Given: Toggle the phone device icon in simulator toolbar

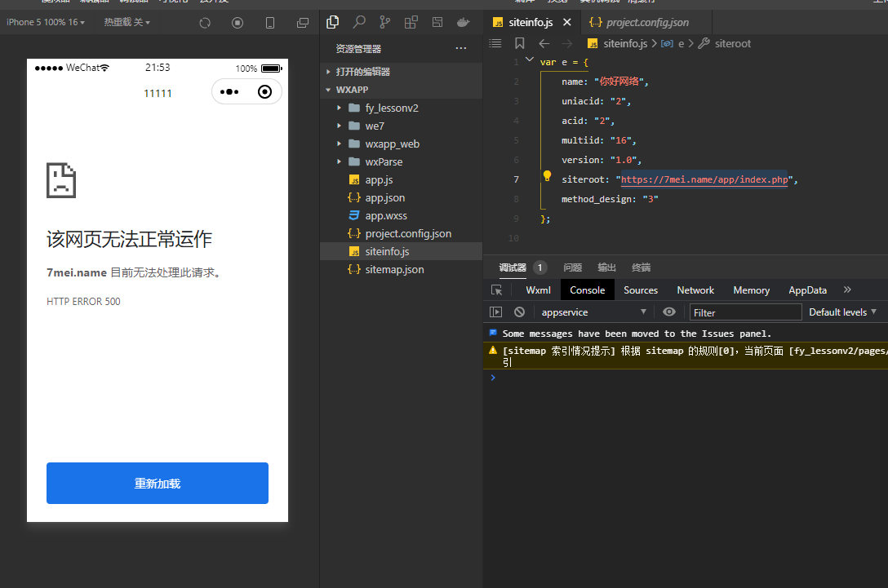Looking at the screenshot, I should click(270, 23).
